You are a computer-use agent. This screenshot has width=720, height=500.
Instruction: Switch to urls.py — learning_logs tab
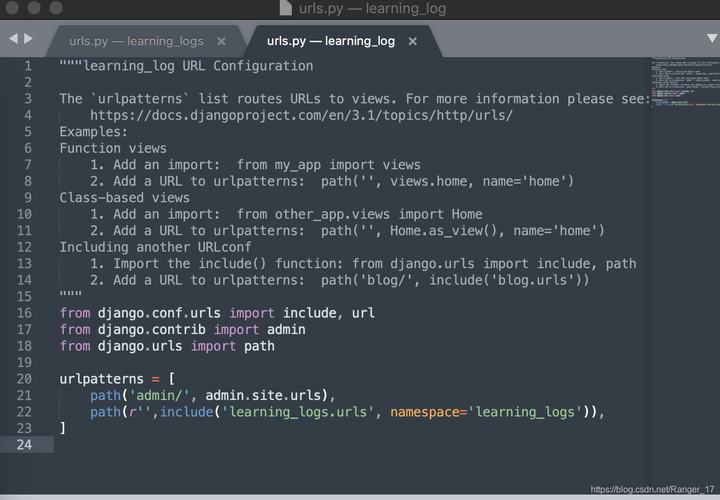coord(136,41)
